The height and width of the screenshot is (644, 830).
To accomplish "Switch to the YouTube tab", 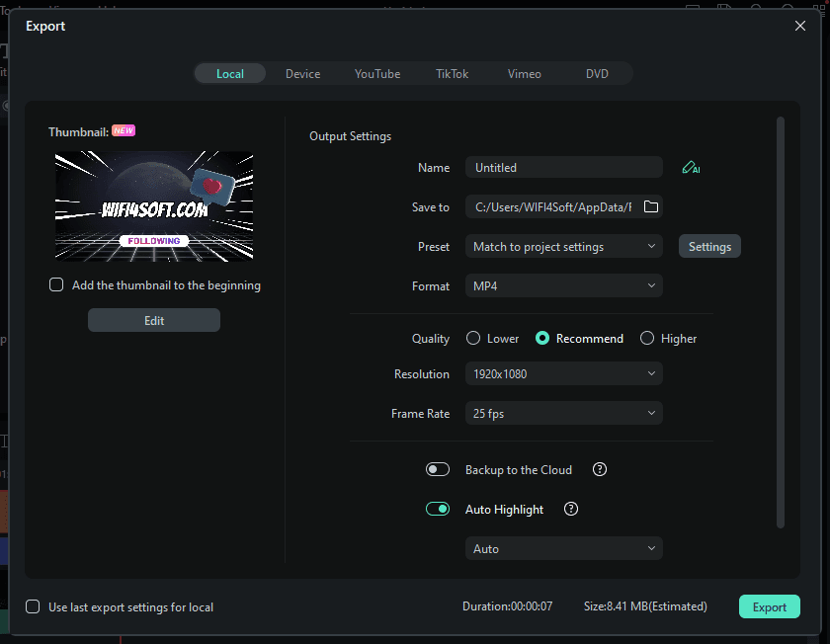I will click(377, 74).
